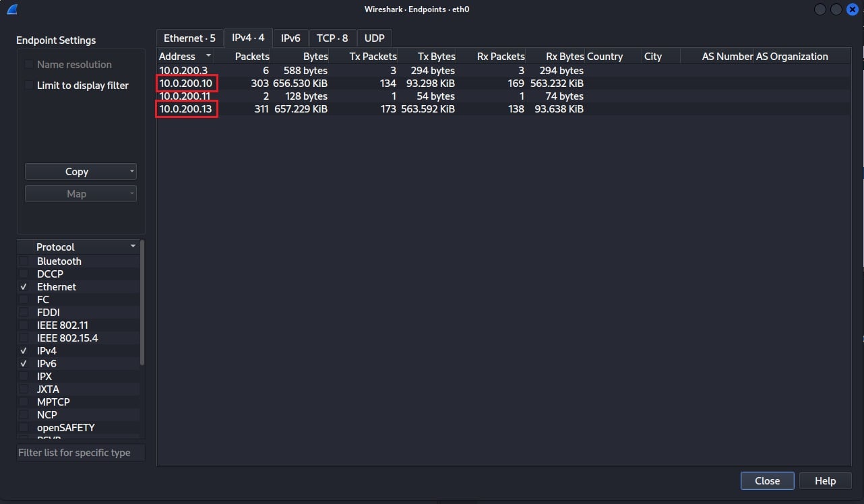Sort by the AS Organization column header
Viewport: 864px width, 504px height.
pos(802,57)
